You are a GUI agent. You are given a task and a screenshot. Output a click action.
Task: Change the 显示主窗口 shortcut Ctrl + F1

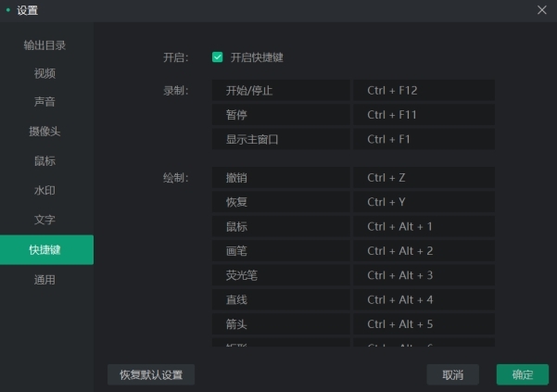(423, 140)
